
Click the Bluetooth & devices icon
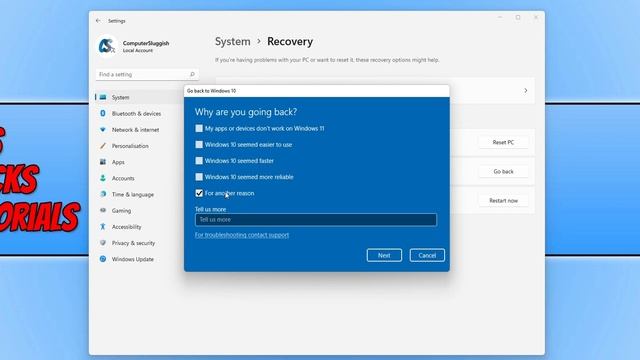pos(103,113)
